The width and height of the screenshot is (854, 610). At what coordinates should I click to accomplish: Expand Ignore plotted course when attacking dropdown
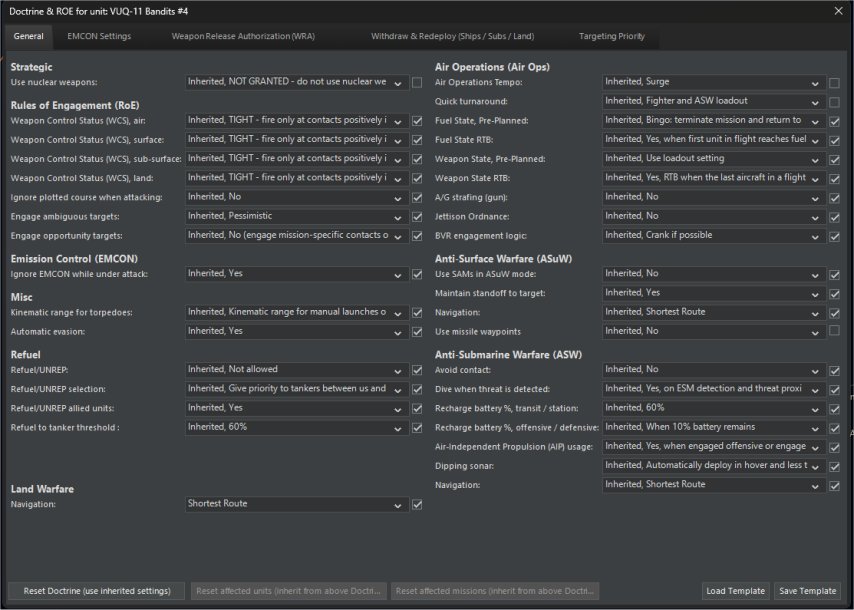click(297, 197)
